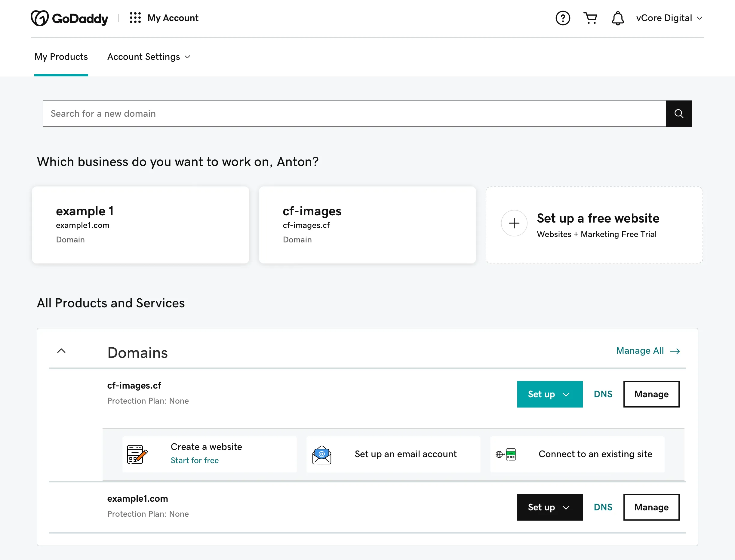Expand the Account Settings menu
Screen dimensions: 735x560
pyautogui.click(x=149, y=57)
